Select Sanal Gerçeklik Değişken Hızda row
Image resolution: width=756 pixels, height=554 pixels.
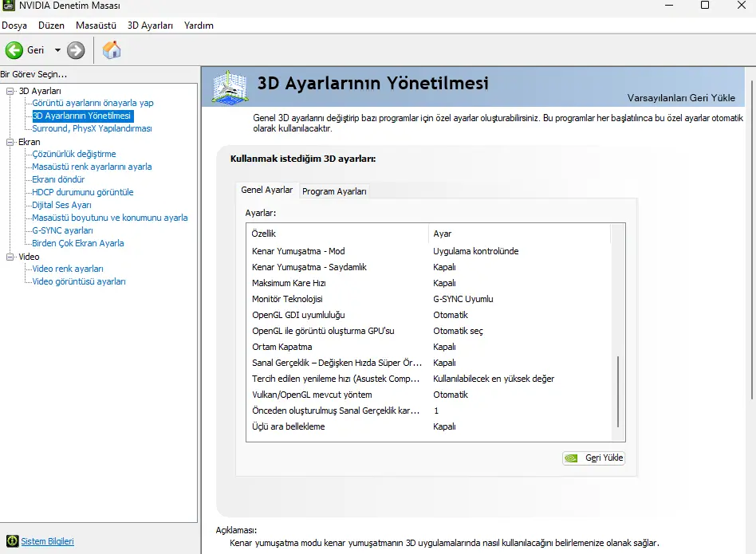click(x=429, y=363)
